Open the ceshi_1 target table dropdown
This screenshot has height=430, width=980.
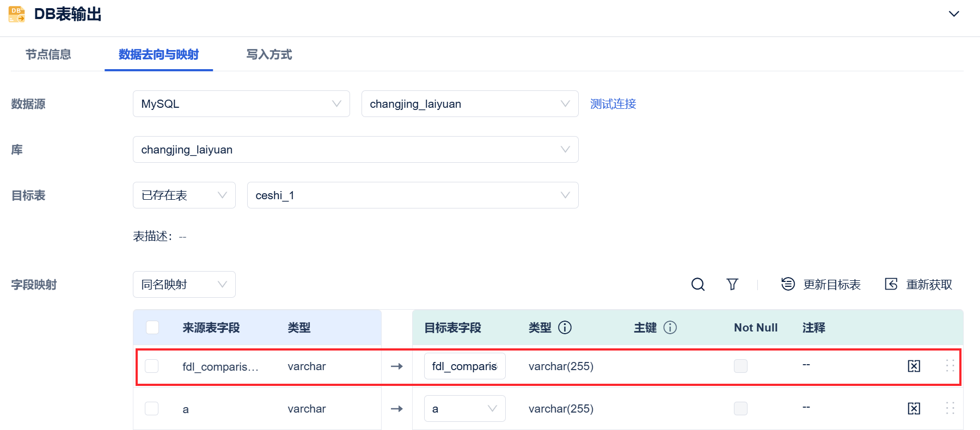pos(412,195)
